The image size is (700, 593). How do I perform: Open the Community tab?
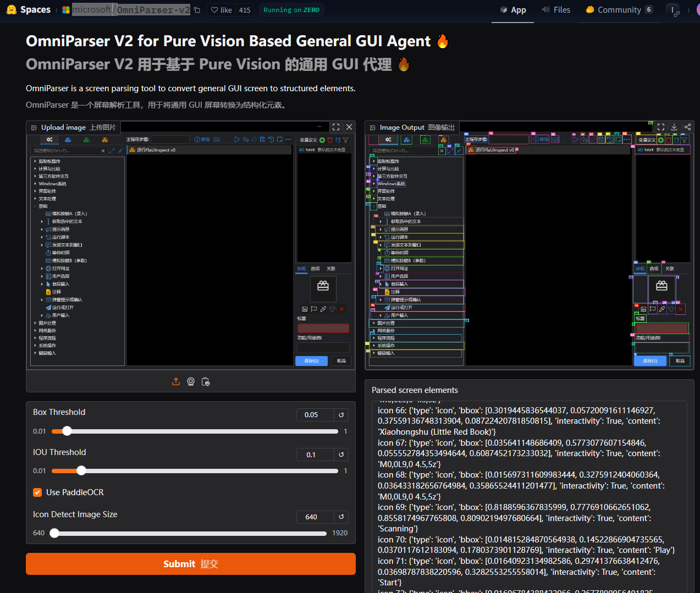(x=619, y=10)
